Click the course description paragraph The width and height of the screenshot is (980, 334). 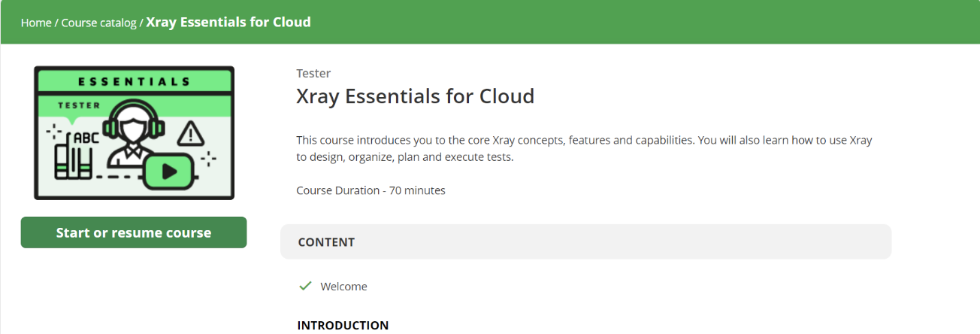pyautogui.click(x=584, y=149)
